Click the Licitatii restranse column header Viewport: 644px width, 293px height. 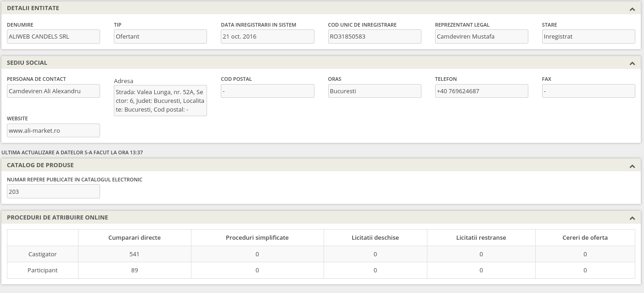(481, 237)
